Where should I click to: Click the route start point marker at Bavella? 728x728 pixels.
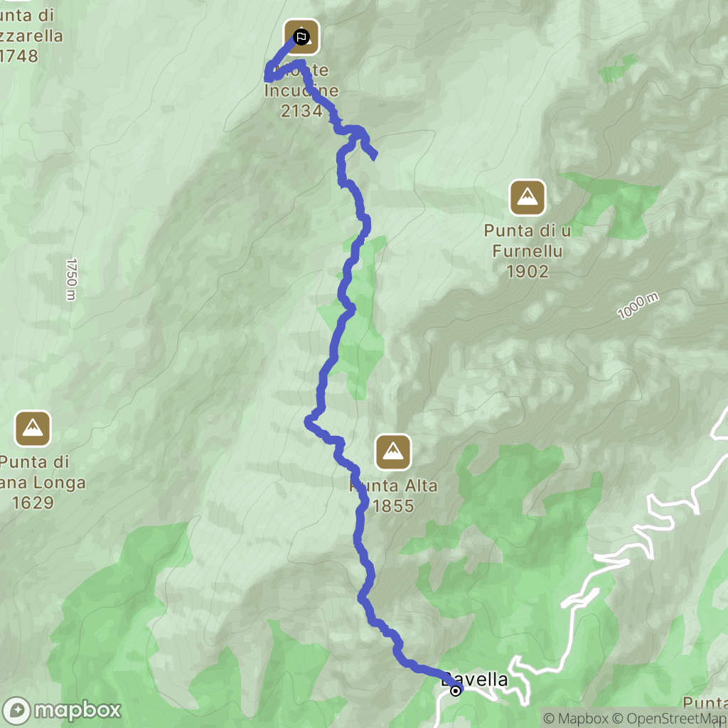(456, 691)
